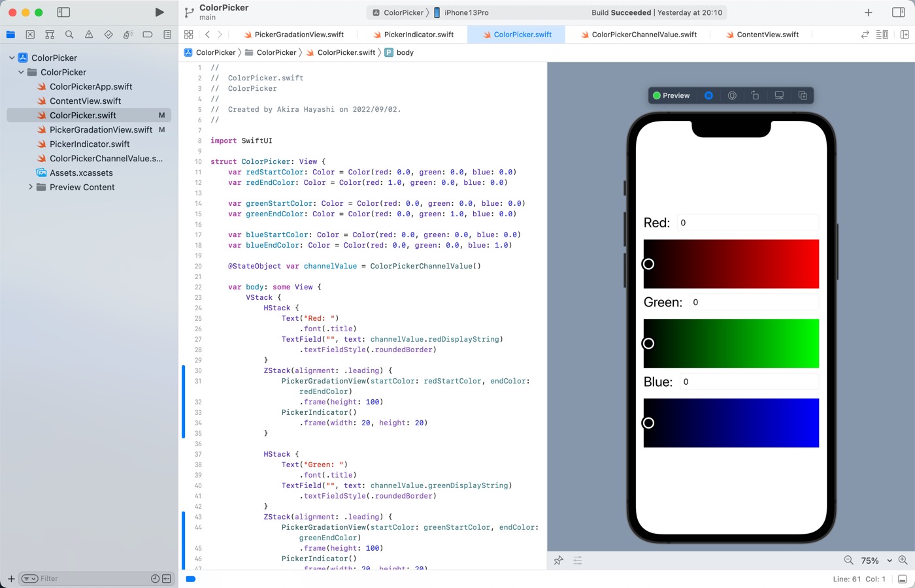Open Assets.xcassets in navigator
The height and width of the screenshot is (588, 915).
(x=81, y=172)
